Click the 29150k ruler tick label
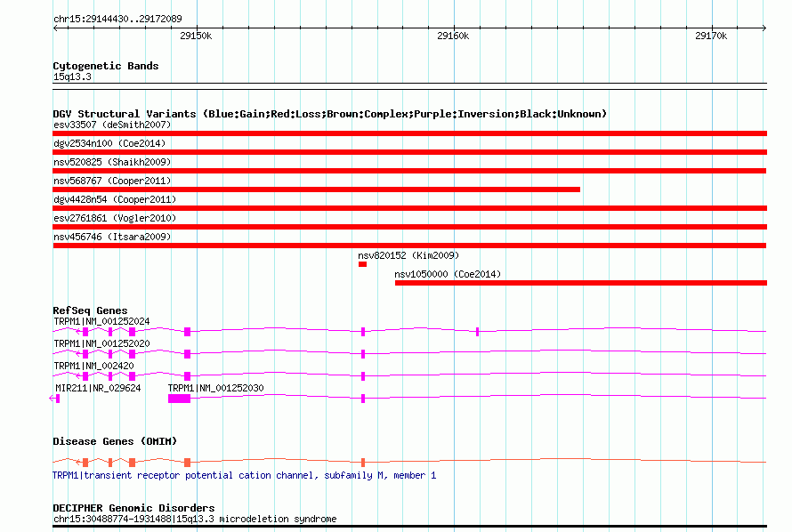 tap(196, 36)
